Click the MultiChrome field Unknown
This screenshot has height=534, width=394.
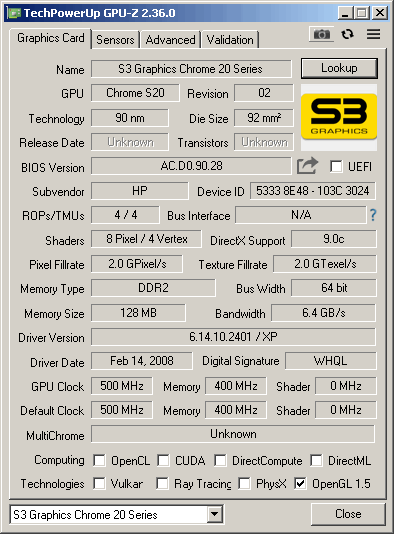coord(233,434)
